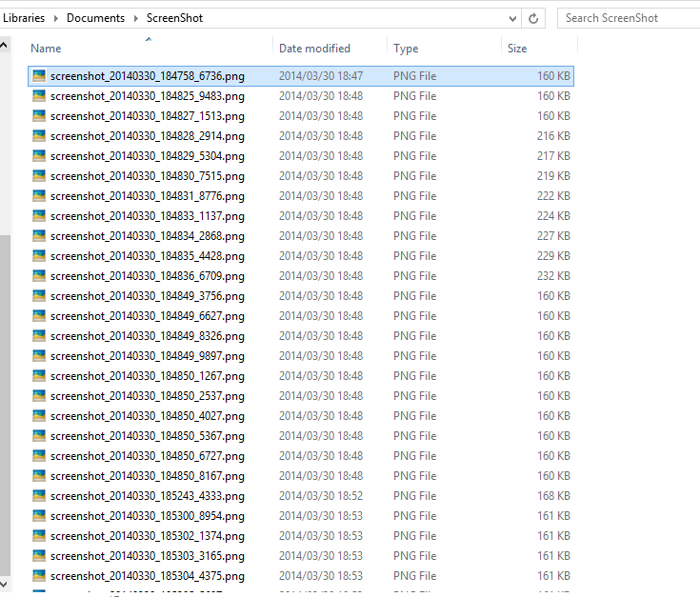Viewport: 700px width, 597px height.
Task: Select icon of screenshot_20140330_184850_2537.png
Action: pyautogui.click(x=39, y=396)
